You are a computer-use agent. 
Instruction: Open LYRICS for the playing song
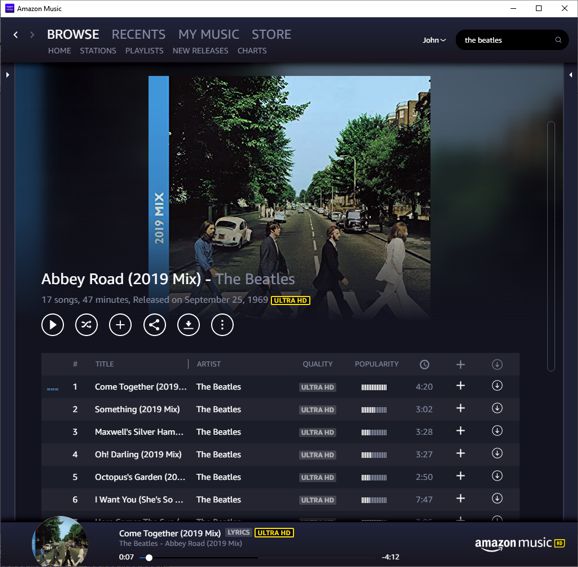point(238,533)
